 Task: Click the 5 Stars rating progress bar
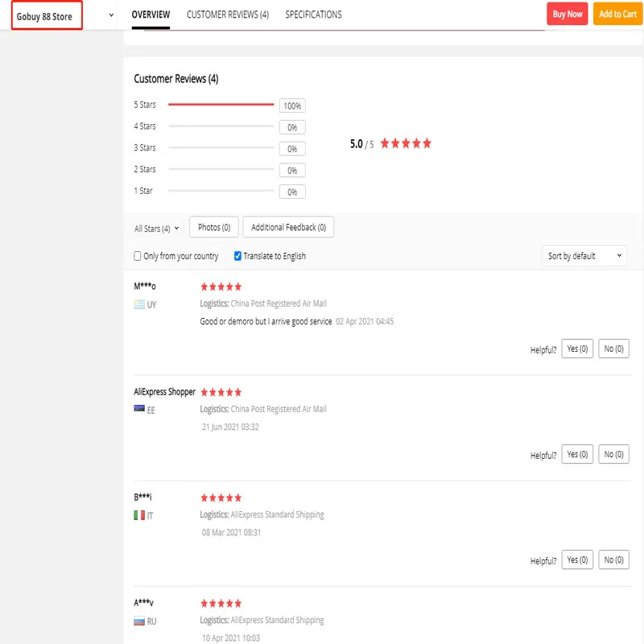coord(221,105)
